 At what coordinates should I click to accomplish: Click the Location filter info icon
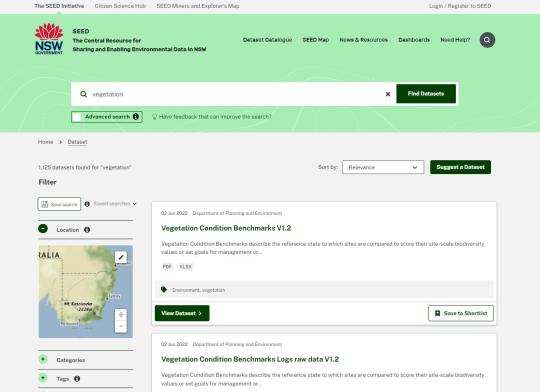[x=87, y=230]
